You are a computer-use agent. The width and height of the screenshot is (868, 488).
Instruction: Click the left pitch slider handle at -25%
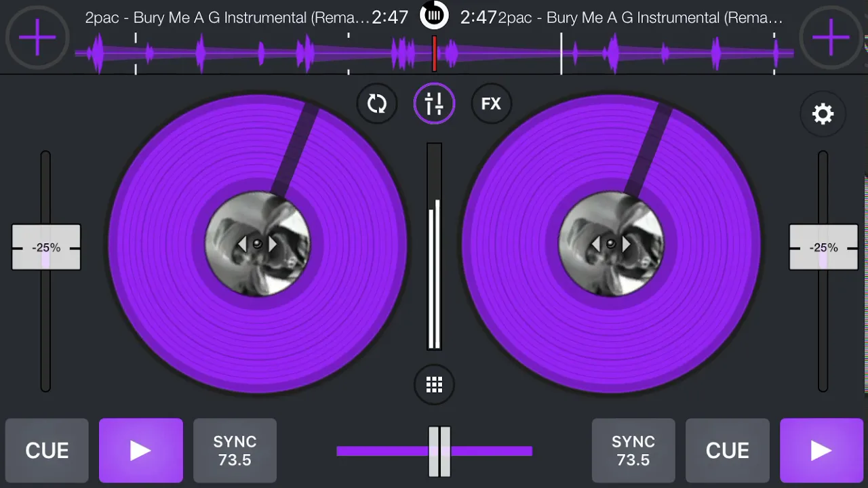click(46, 247)
